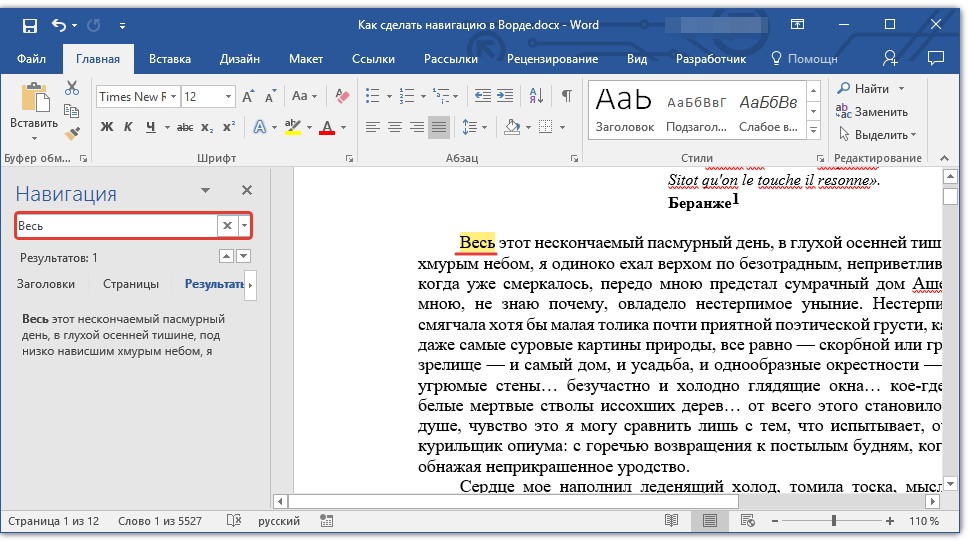
Task: Undo the last action
Action: click(59, 25)
